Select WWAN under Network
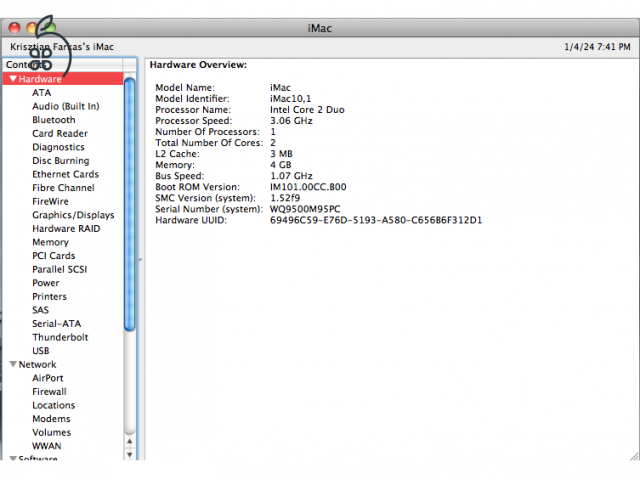The height and width of the screenshot is (480, 640). tap(47, 446)
